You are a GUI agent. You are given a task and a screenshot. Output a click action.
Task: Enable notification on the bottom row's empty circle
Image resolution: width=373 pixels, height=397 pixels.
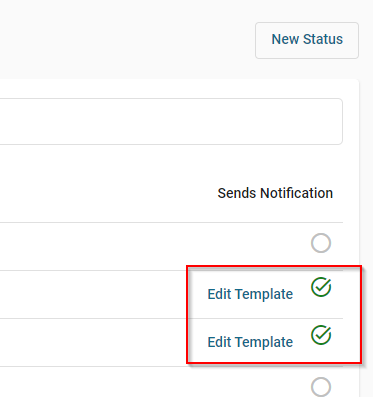point(321,387)
